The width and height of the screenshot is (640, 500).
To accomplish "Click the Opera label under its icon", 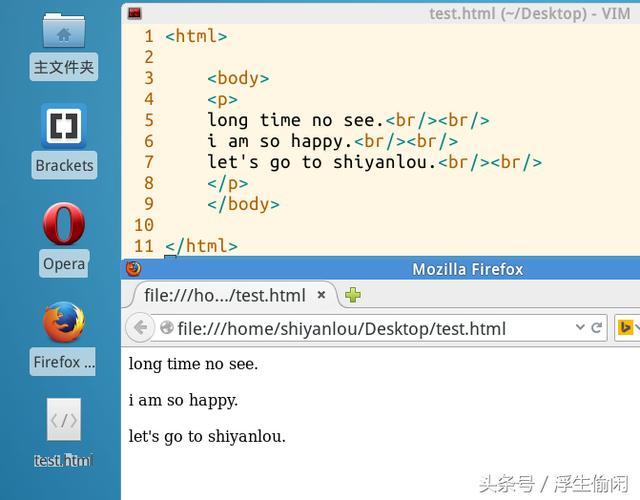I will pyautogui.click(x=64, y=264).
